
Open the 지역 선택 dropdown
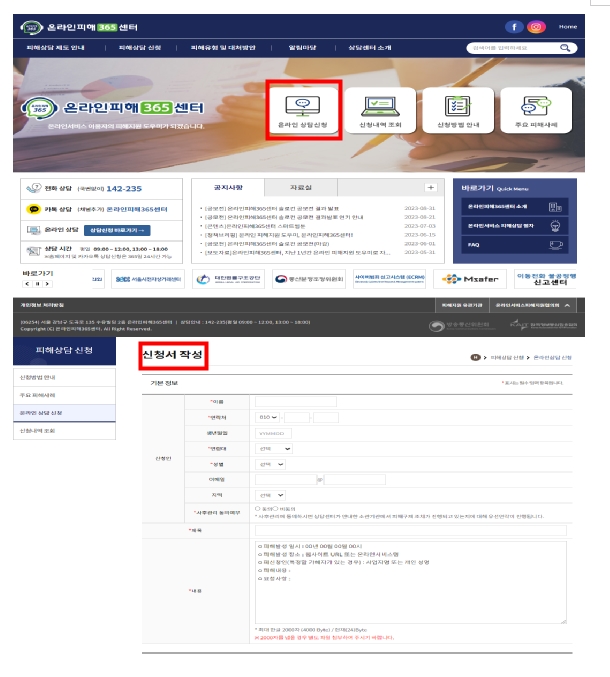(270, 495)
